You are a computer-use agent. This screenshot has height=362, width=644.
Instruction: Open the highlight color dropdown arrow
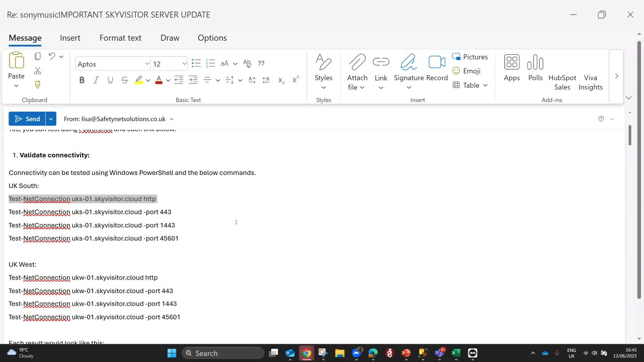coord(148,80)
